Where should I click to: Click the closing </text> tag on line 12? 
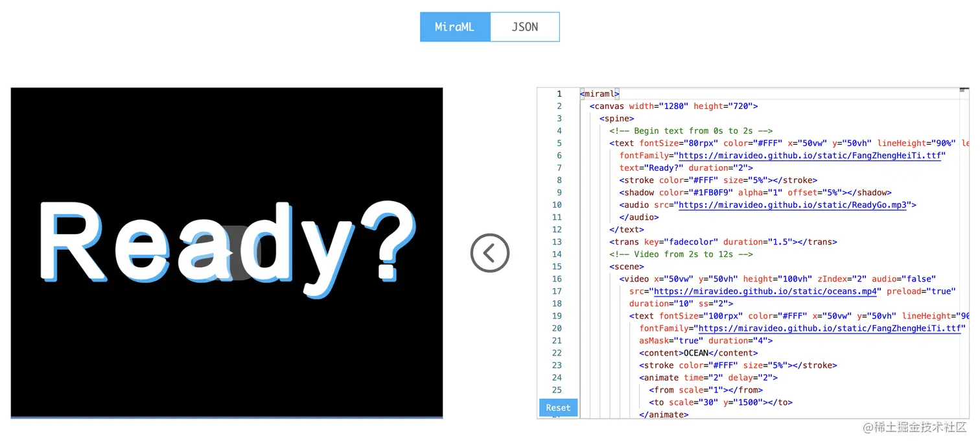point(627,230)
